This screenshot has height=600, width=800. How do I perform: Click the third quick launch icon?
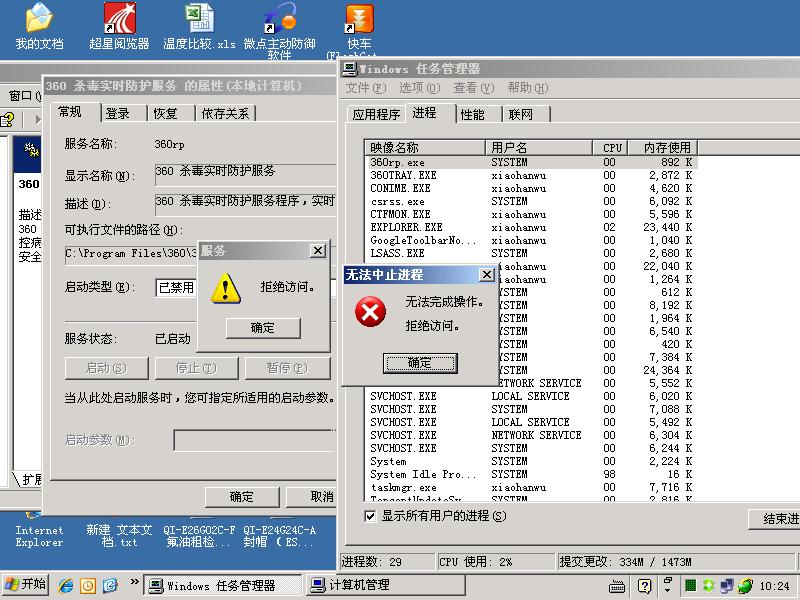[110, 585]
